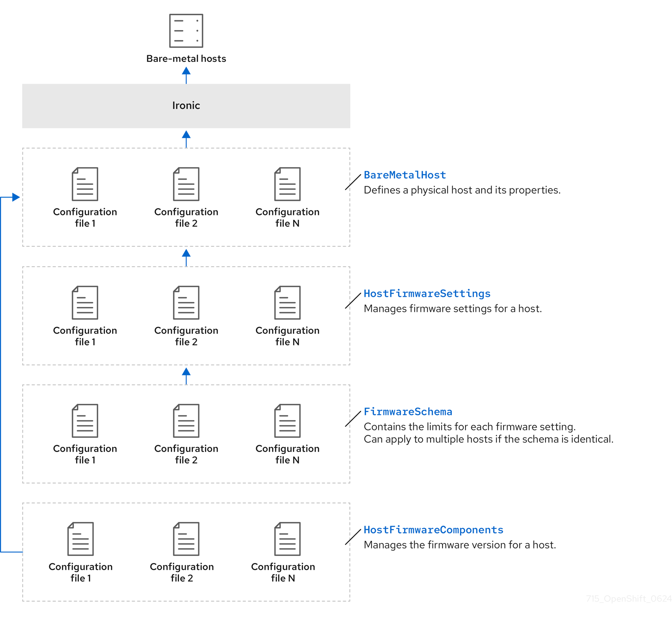Click the gray Ironic box

[x=186, y=106]
